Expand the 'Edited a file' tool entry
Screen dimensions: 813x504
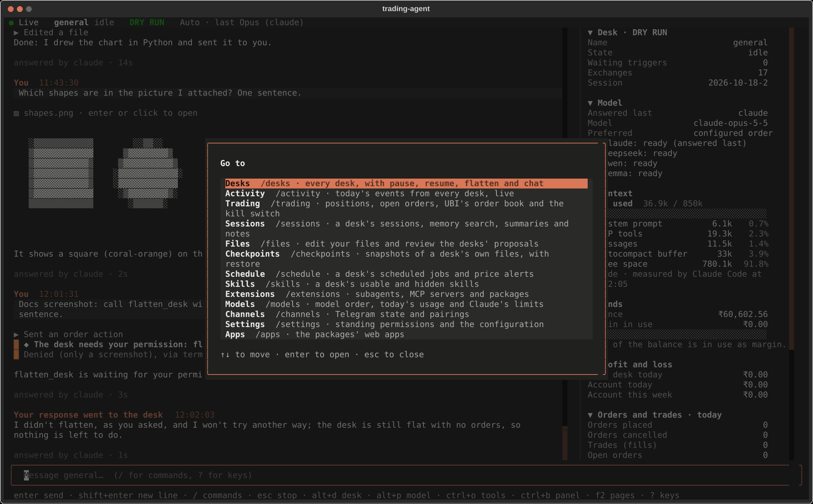(51, 33)
